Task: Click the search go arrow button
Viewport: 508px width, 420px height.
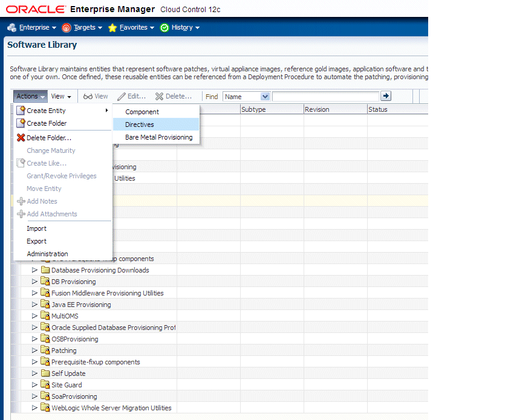Action: coord(386,96)
